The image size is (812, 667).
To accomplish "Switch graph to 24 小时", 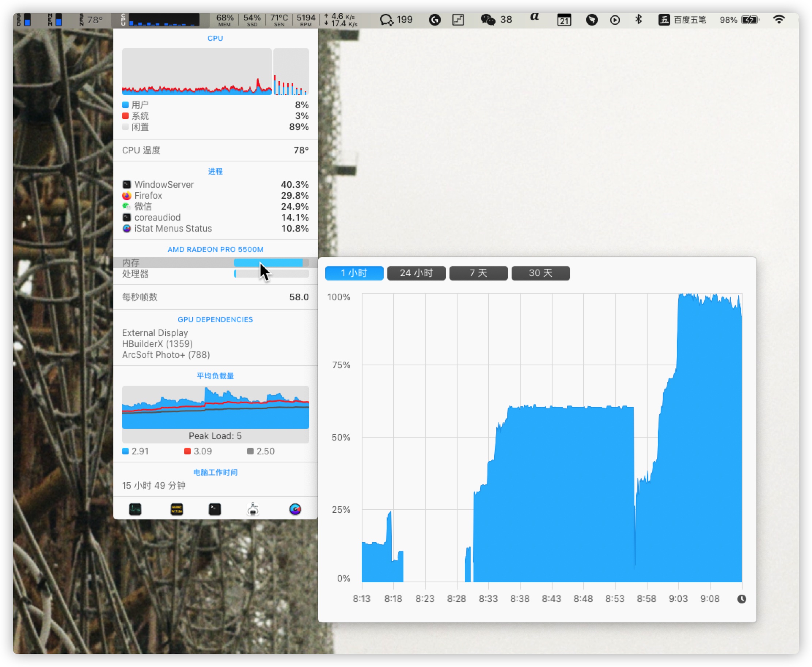I will tap(416, 273).
